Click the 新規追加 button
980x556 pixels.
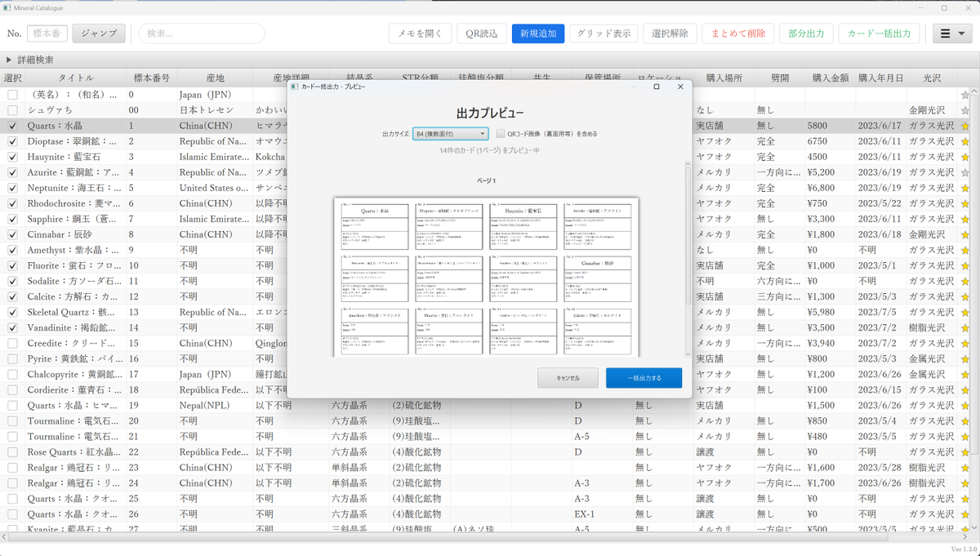coord(537,34)
